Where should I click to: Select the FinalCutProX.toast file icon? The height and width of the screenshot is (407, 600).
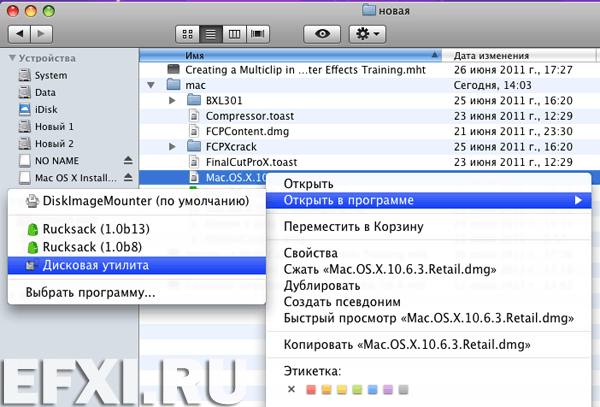194,162
